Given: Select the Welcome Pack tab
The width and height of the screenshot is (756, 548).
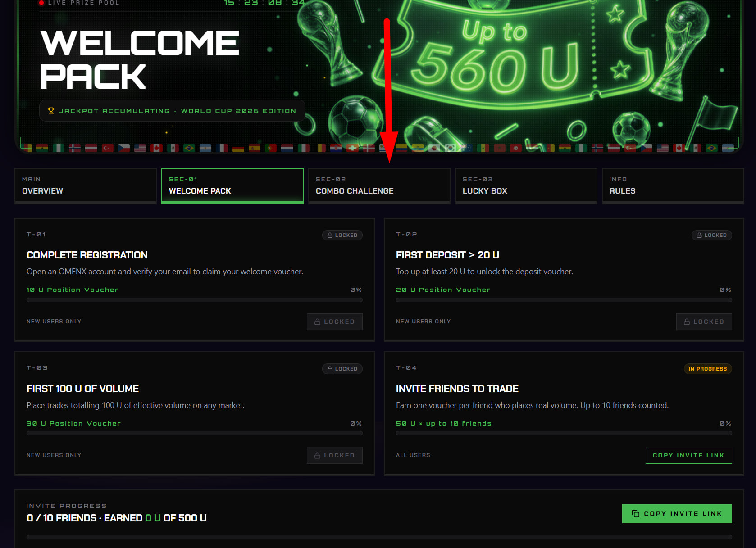Looking at the screenshot, I should pos(232,186).
